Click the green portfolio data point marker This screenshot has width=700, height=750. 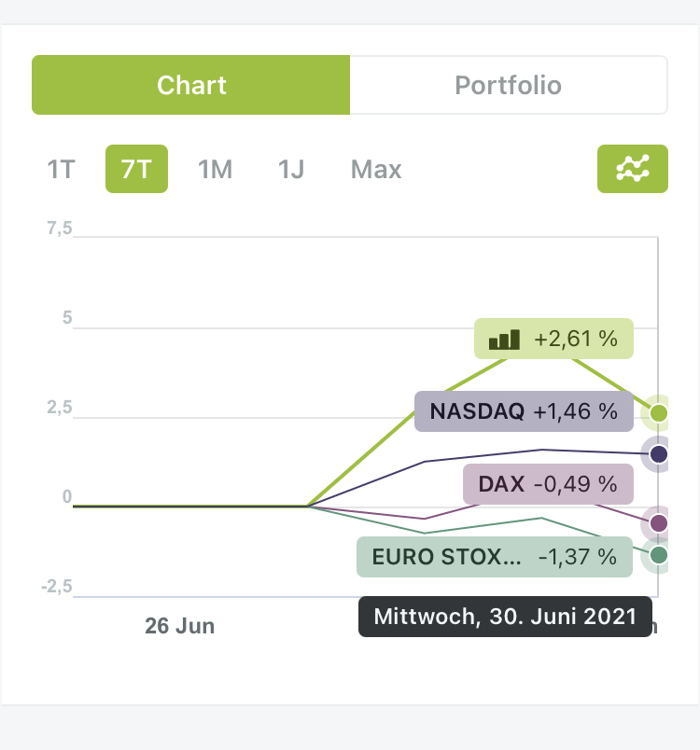659,412
